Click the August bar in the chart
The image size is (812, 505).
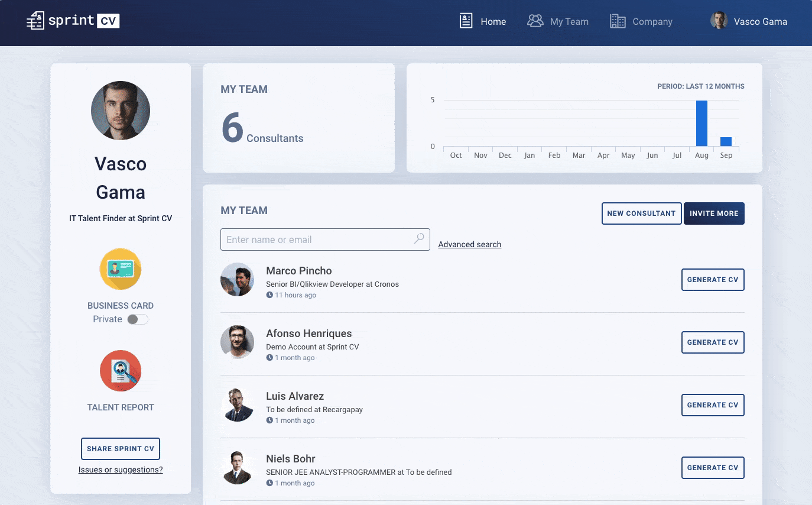click(701, 121)
